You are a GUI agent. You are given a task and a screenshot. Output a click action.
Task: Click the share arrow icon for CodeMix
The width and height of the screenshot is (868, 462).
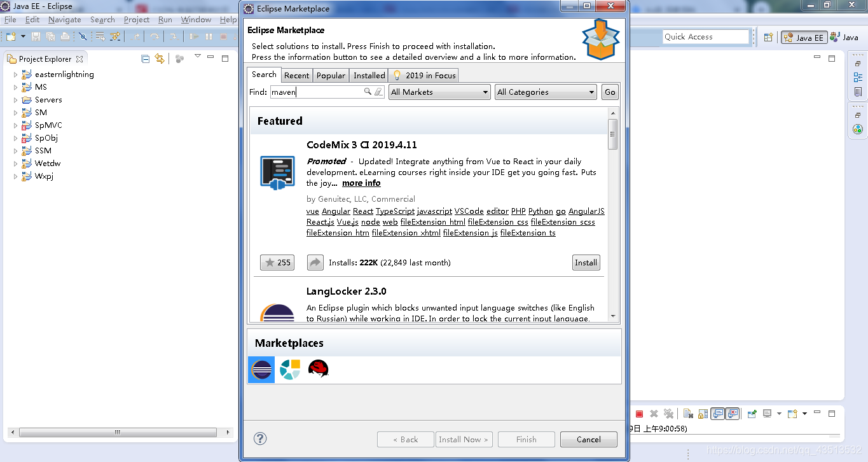coord(315,262)
